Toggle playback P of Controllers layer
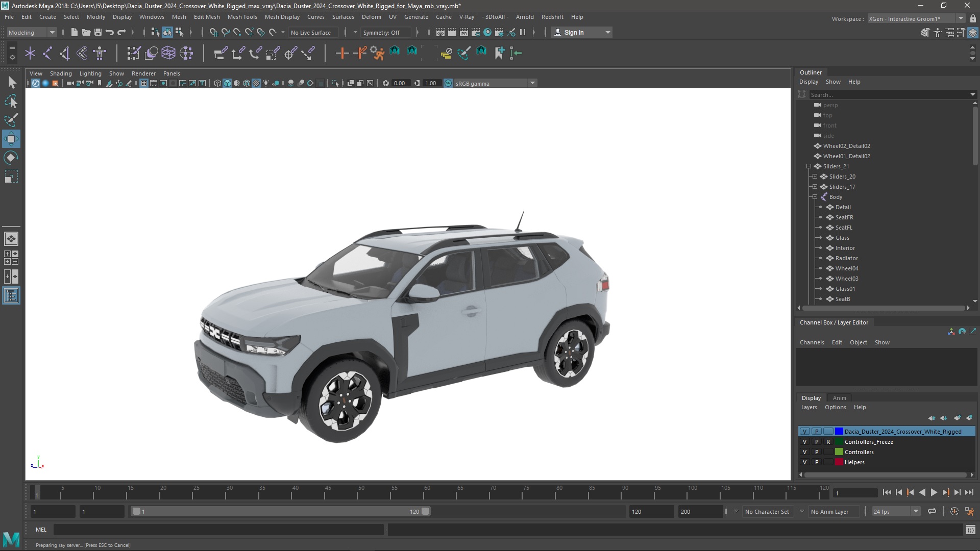This screenshot has height=551, width=980. tap(817, 452)
